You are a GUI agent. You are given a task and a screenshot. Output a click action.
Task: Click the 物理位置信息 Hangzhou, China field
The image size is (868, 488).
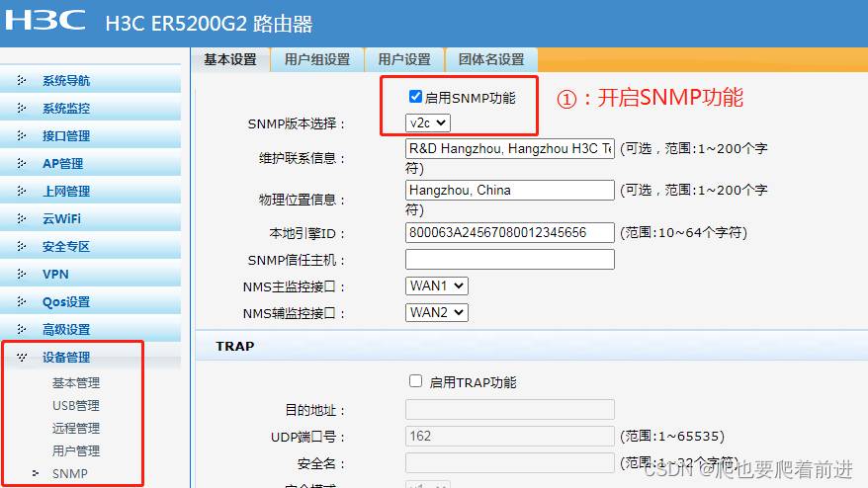coord(510,191)
